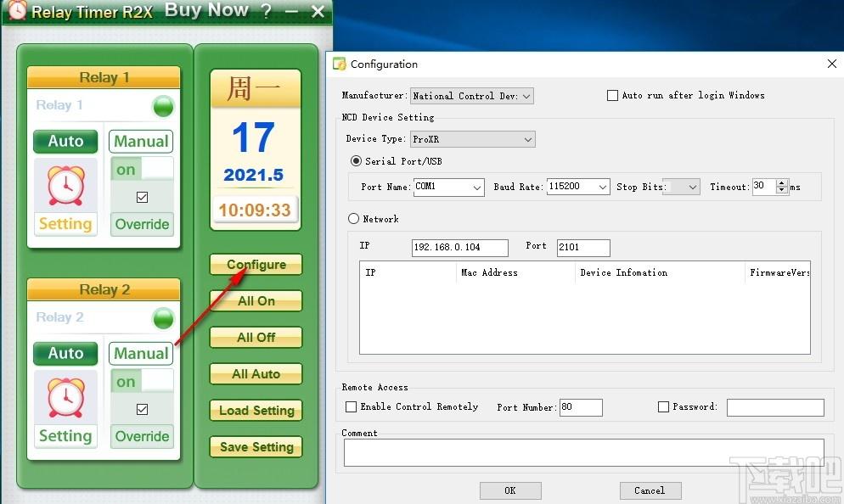This screenshot has width=844, height=504.
Task: Open help with the question mark icon
Action: coord(266,11)
